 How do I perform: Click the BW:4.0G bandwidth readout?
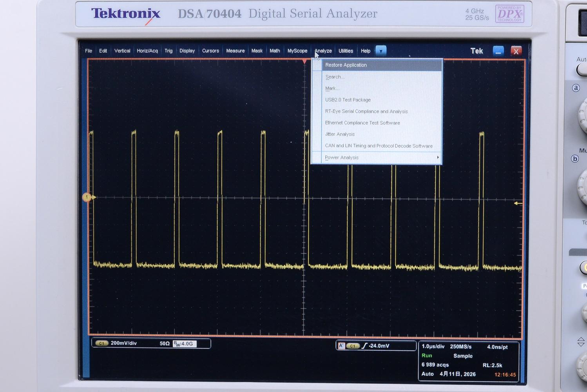click(184, 344)
